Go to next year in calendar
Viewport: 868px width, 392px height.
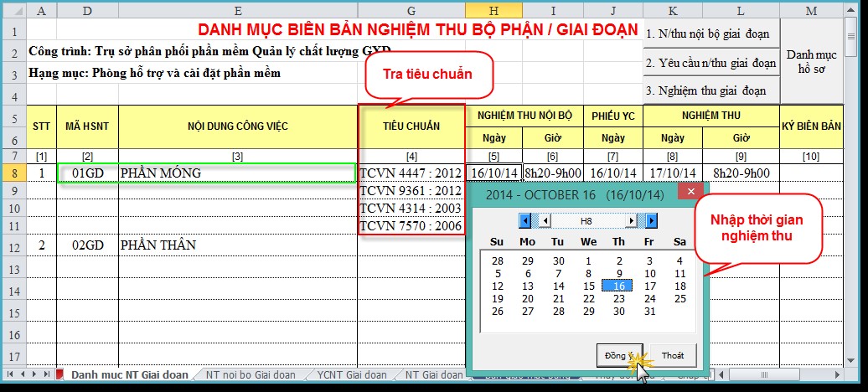[x=651, y=220]
